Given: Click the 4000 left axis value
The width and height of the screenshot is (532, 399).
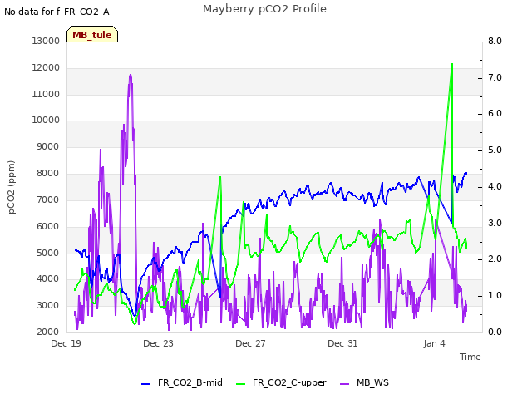Looking at the screenshot, I should point(48,279).
